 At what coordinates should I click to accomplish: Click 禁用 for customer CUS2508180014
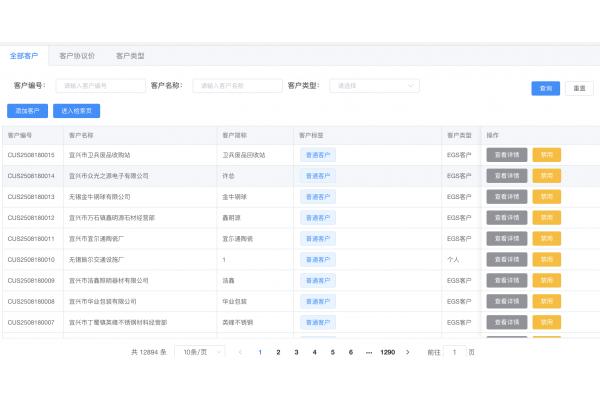(546, 175)
